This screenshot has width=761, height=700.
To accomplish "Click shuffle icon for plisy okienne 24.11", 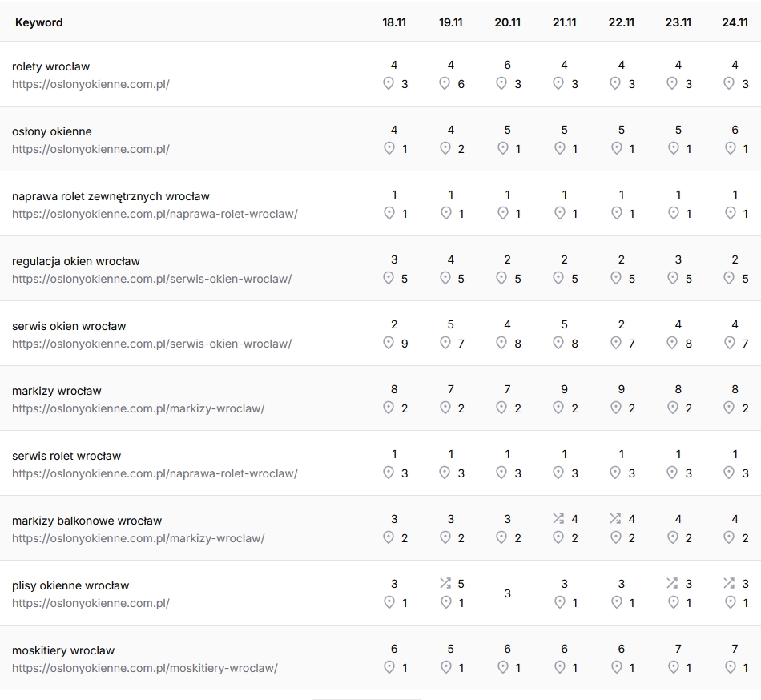I will pyautogui.click(x=729, y=584).
